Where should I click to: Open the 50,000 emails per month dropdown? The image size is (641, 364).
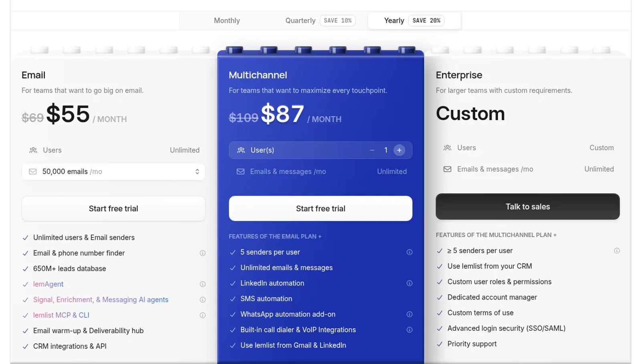coord(113,171)
